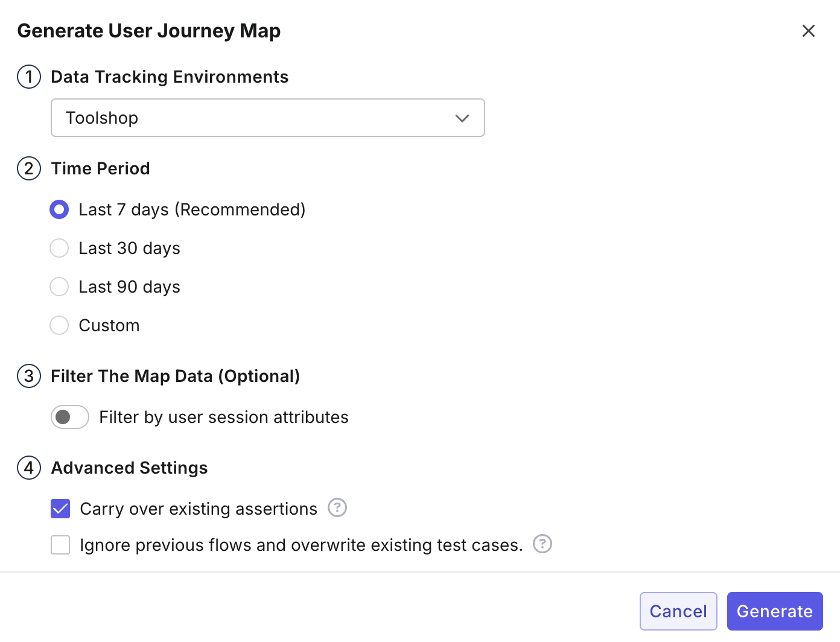Click the X to close the dialog

809,30
